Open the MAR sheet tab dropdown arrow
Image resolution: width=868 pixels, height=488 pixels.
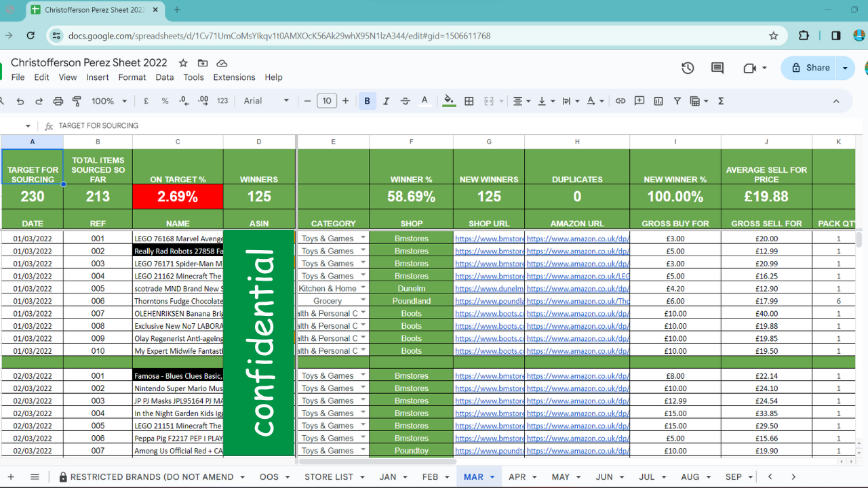click(492, 477)
